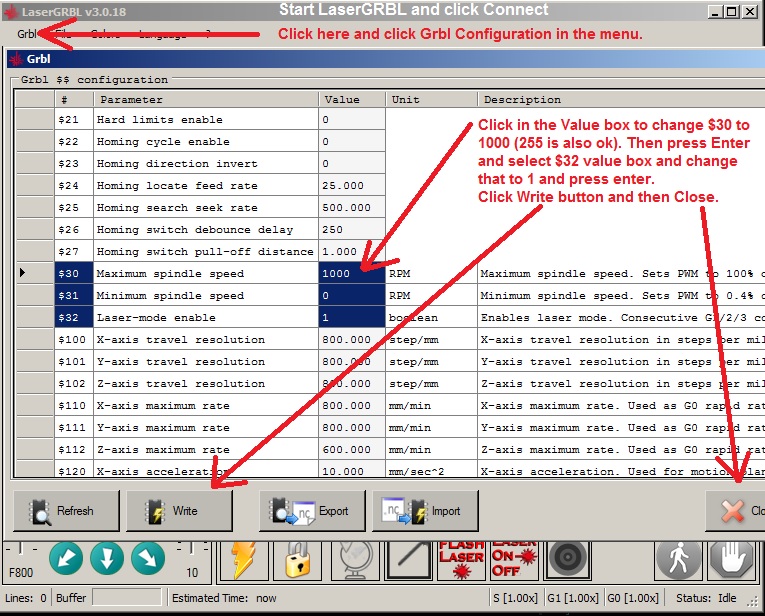
Task: Click the $112 number cell
Action: pyautogui.click(x=74, y=449)
